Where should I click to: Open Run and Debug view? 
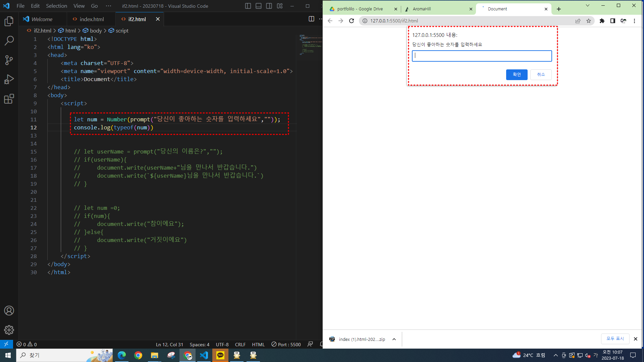click(x=9, y=79)
